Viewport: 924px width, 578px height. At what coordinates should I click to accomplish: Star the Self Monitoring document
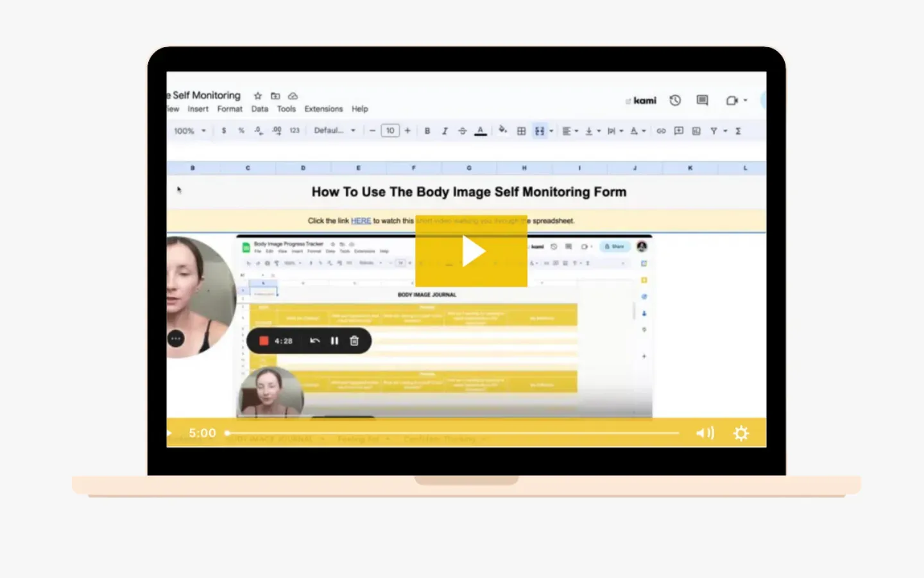point(258,96)
